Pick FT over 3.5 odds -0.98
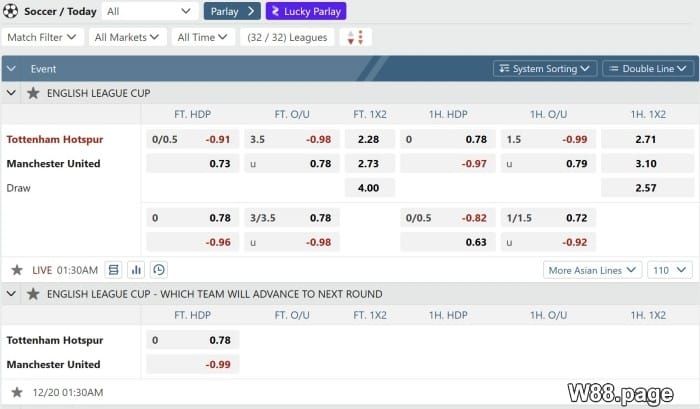This screenshot has height=409, width=700. click(x=292, y=139)
